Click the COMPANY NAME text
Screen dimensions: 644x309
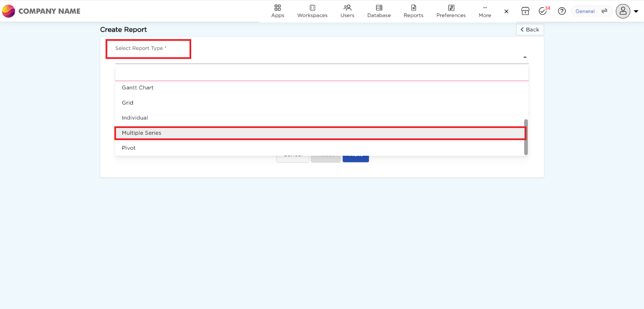(x=49, y=11)
